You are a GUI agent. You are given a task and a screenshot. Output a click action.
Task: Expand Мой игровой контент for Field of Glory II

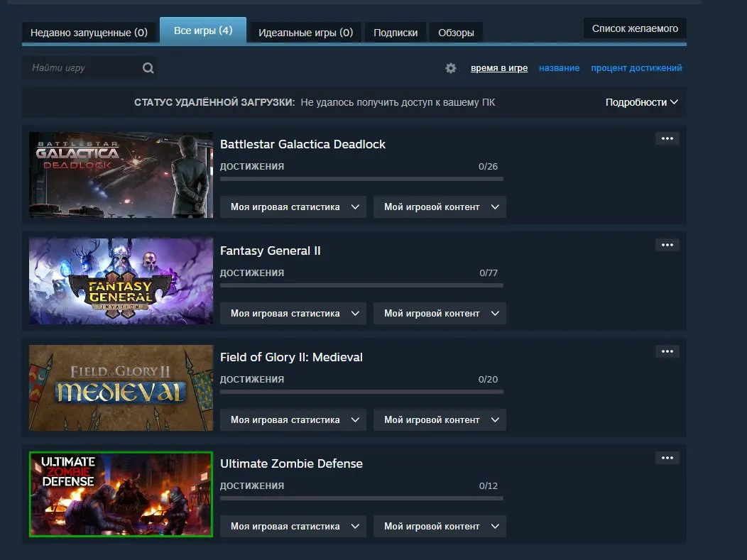tap(440, 420)
